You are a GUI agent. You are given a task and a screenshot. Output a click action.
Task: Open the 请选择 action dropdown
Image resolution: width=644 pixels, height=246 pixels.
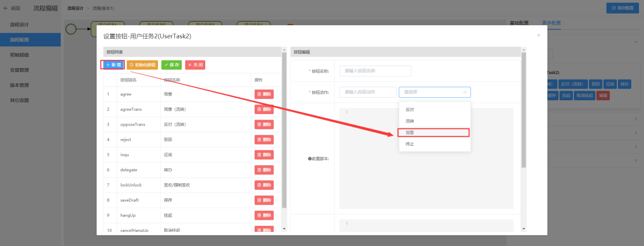[x=435, y=92]
